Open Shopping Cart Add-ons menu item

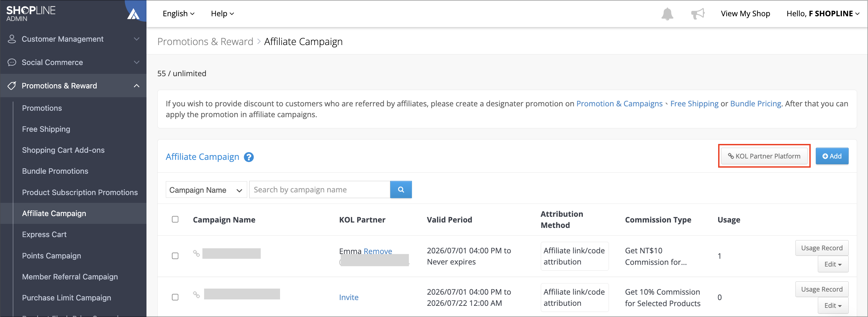point(63,150)
